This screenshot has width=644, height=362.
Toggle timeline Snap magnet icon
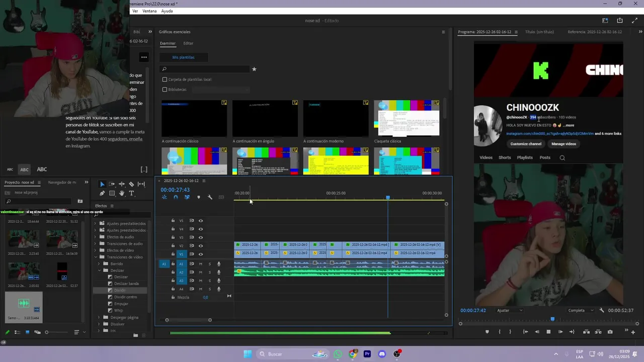pyautogui.click(x=176, y=197)
